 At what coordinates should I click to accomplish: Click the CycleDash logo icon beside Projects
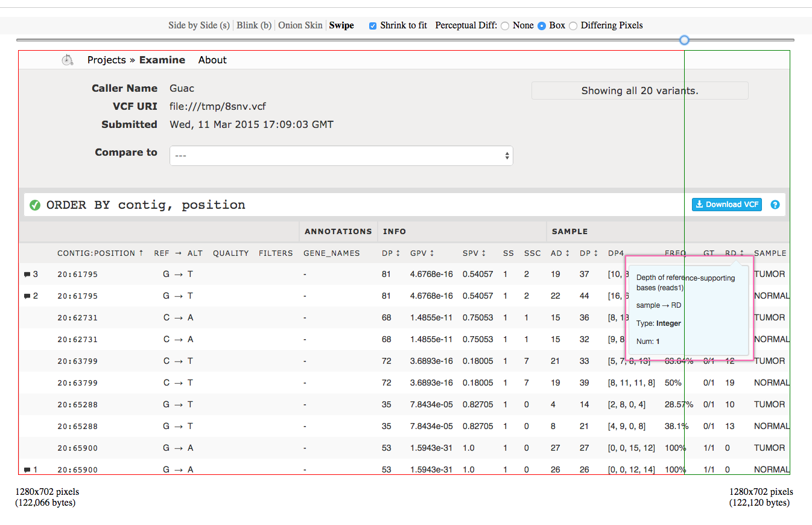[68, 60]
